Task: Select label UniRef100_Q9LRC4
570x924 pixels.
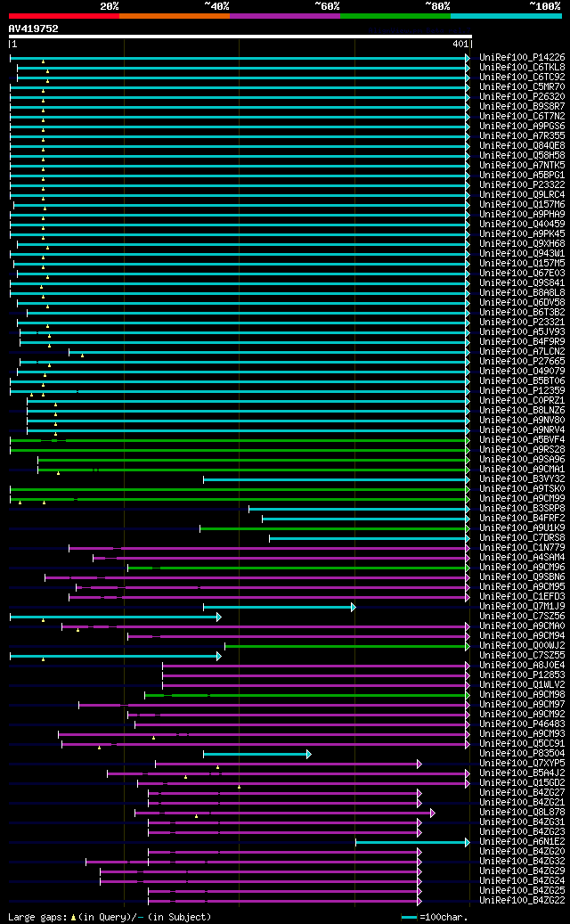Action: (x=522, y=194)
